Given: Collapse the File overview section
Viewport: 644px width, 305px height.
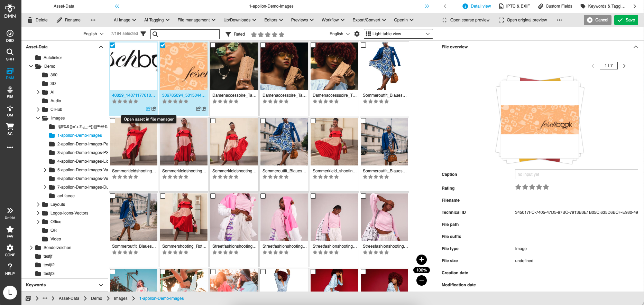Looking at the screenshot, I should click(636, 47).
